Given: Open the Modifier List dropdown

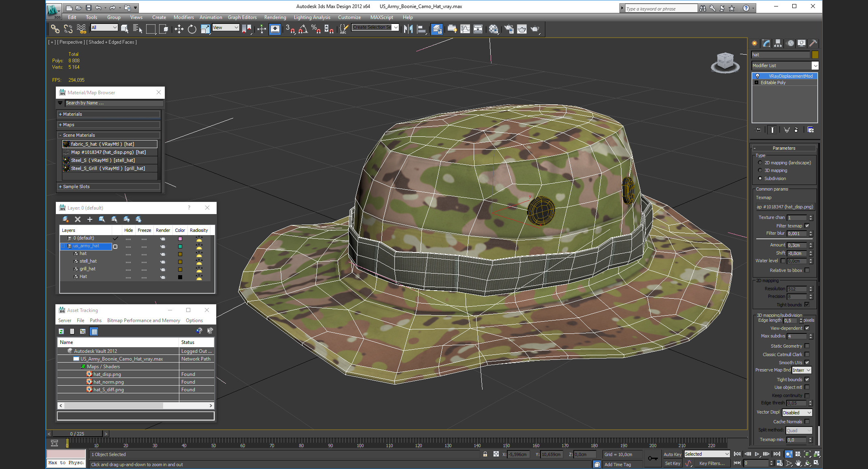Looking at the screenshot, I should 815,66.
